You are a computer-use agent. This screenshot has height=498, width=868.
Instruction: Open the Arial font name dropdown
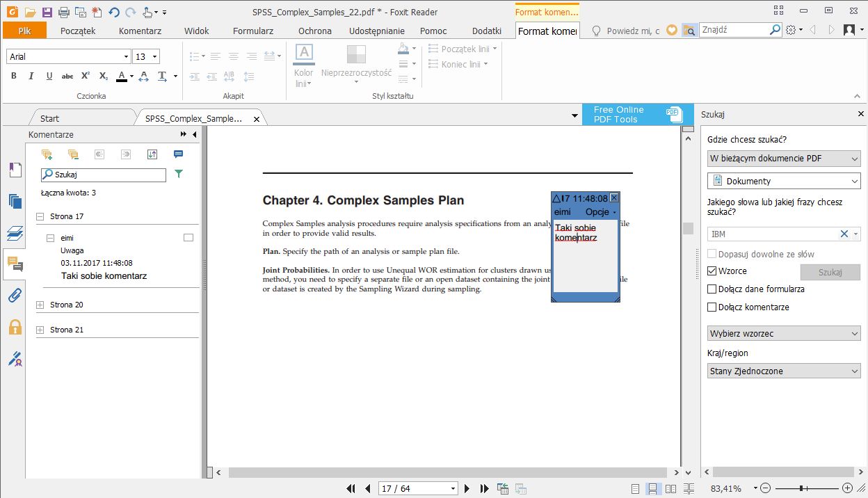point(126,56)
